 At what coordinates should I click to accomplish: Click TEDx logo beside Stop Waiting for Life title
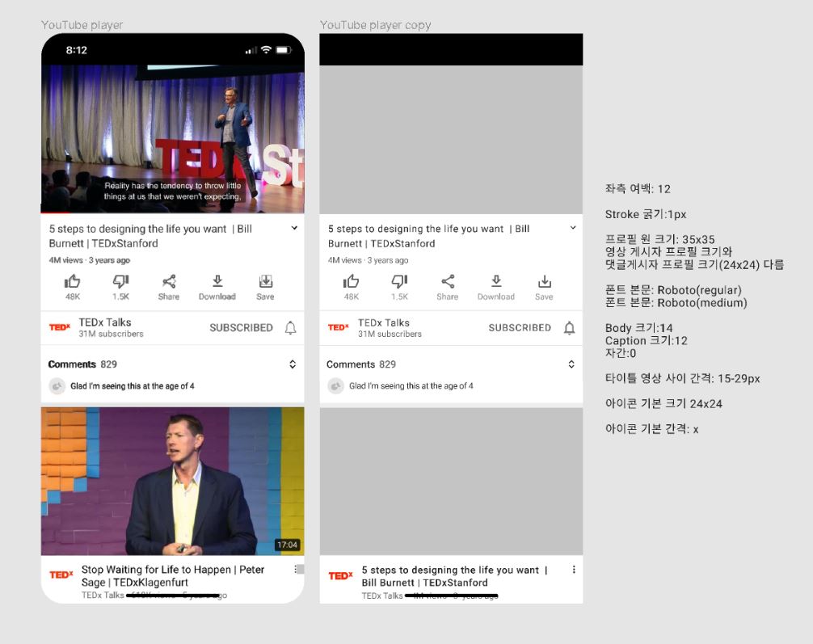(61, 575)
